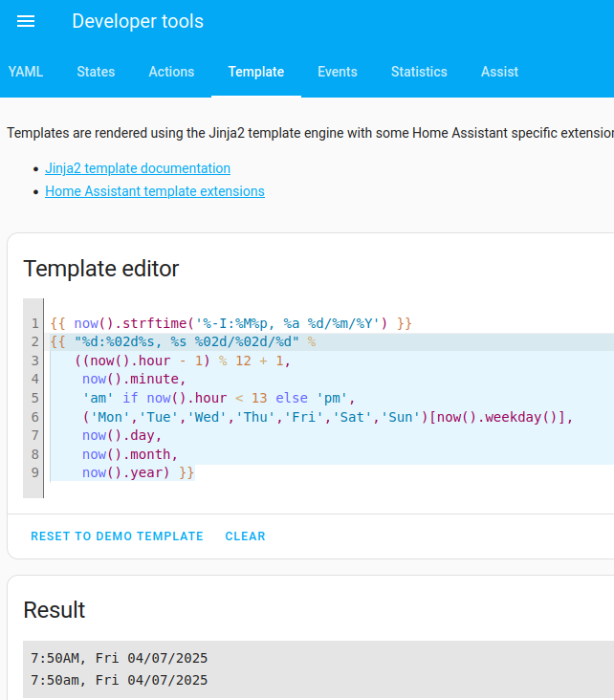The image size is (614, 700).
Task: Select the Template tab
Action: pyautogui.click(x=255, y=72)
